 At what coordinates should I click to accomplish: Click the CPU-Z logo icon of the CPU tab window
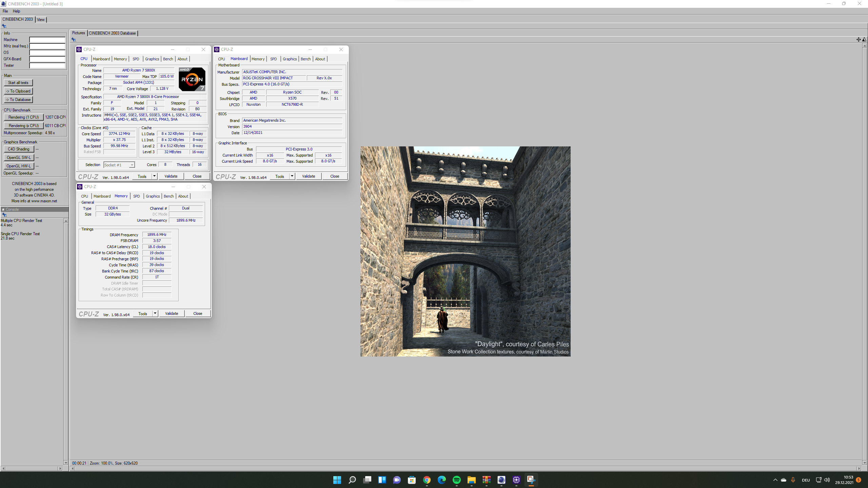[79, 49]
